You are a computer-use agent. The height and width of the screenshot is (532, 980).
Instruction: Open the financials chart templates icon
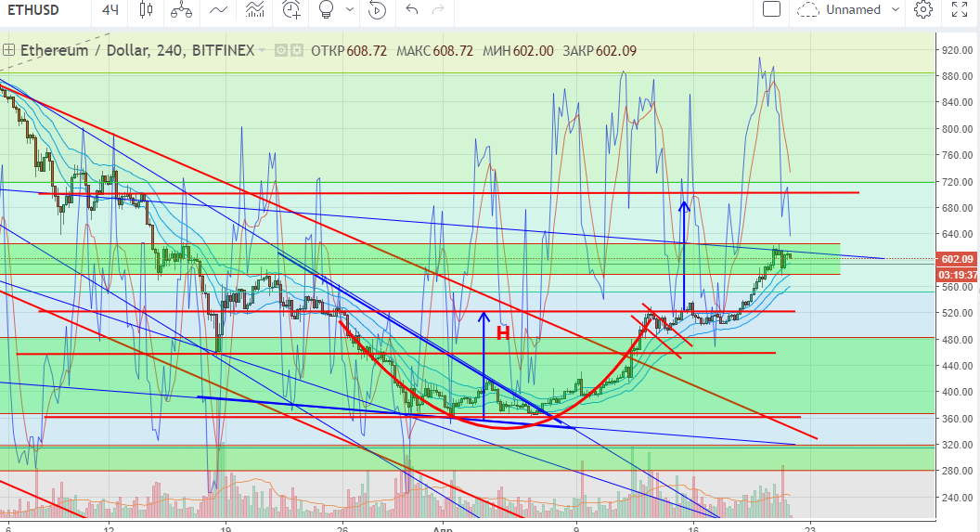pyautogui.click(x=255, y=10)
